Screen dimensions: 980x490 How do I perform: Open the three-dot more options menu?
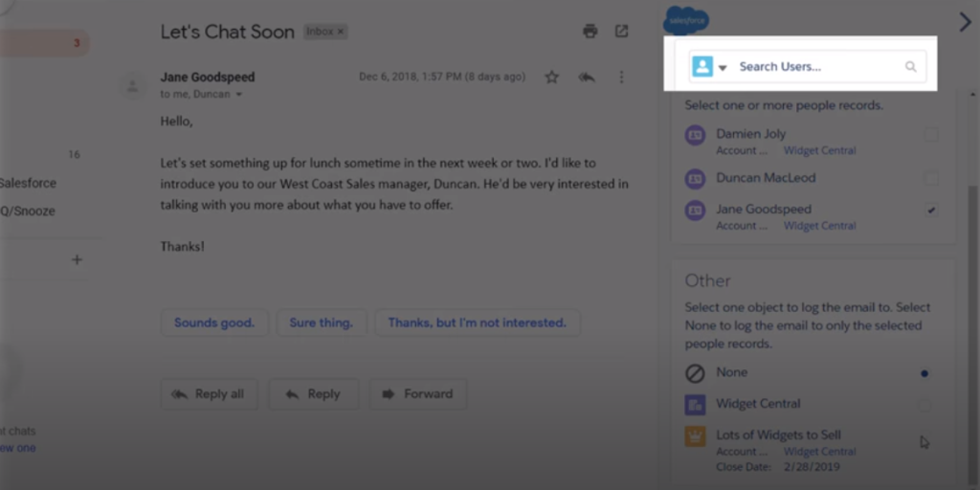click(x=621, y=78)
